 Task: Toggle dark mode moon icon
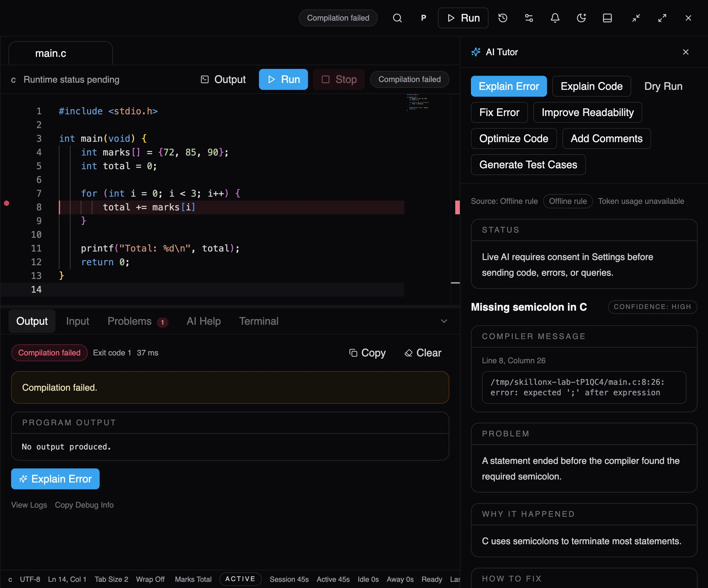coord(581,18)
